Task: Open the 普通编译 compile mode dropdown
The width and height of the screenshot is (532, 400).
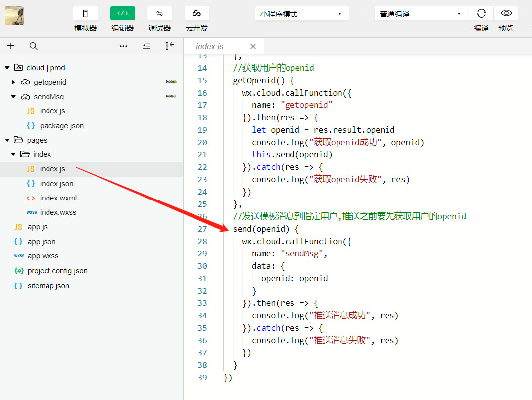Action: coord(421,14)
